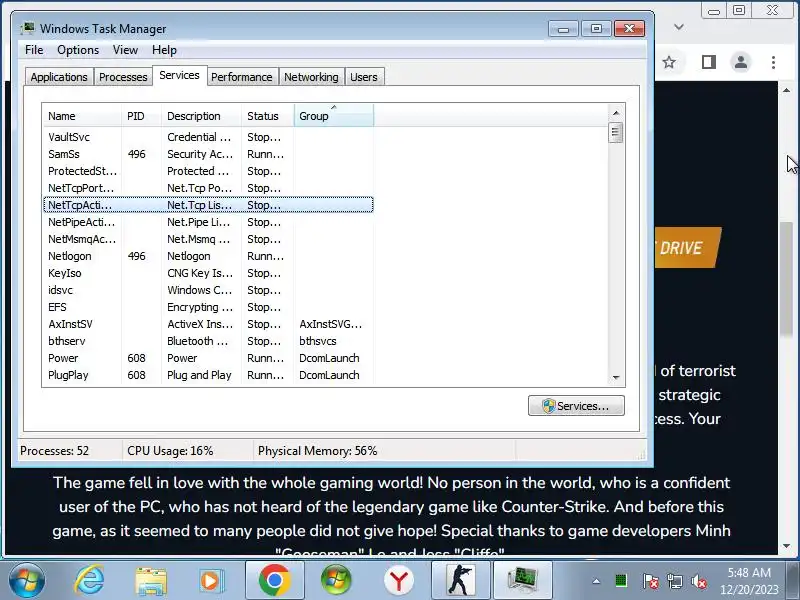Switch to the Networking tab
800x600 pixels.
pos(311,77)
